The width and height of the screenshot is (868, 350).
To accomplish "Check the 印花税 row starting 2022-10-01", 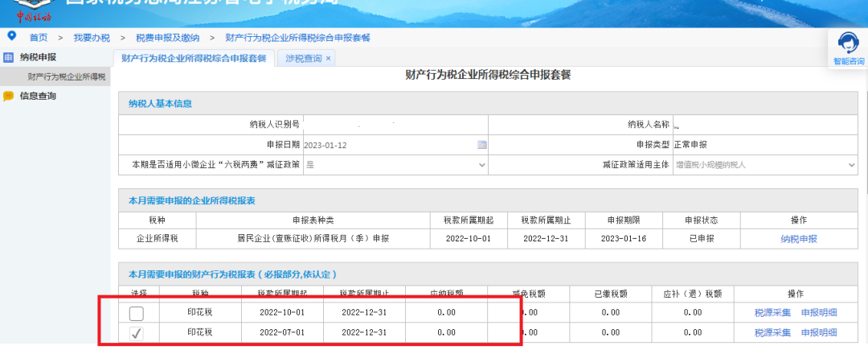I will 137,313.
